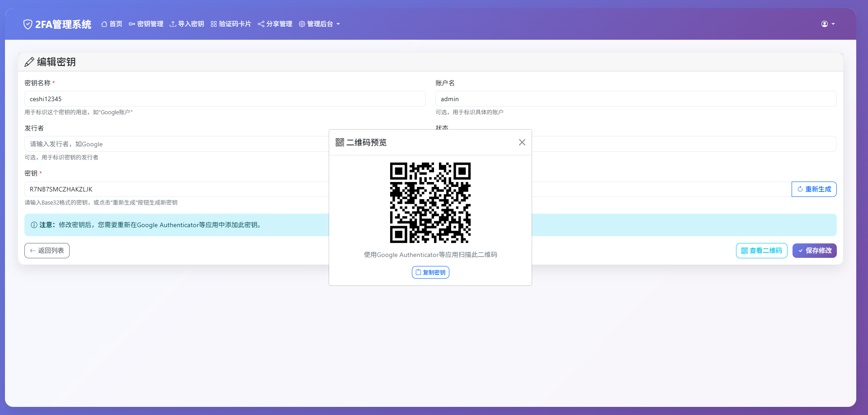Click the key icon next to 密钥管理
Image resolution: width=868 pixels, height=415 pixels.
(132, 24)
